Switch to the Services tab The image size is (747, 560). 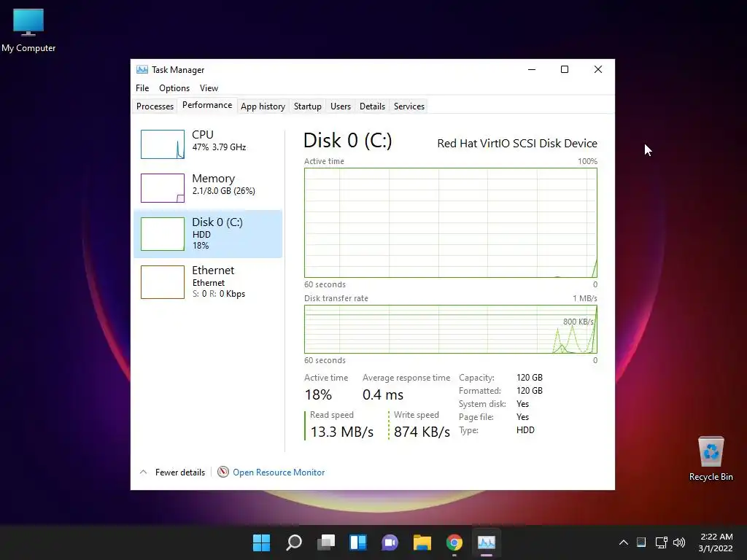click(x=409, y=106)
